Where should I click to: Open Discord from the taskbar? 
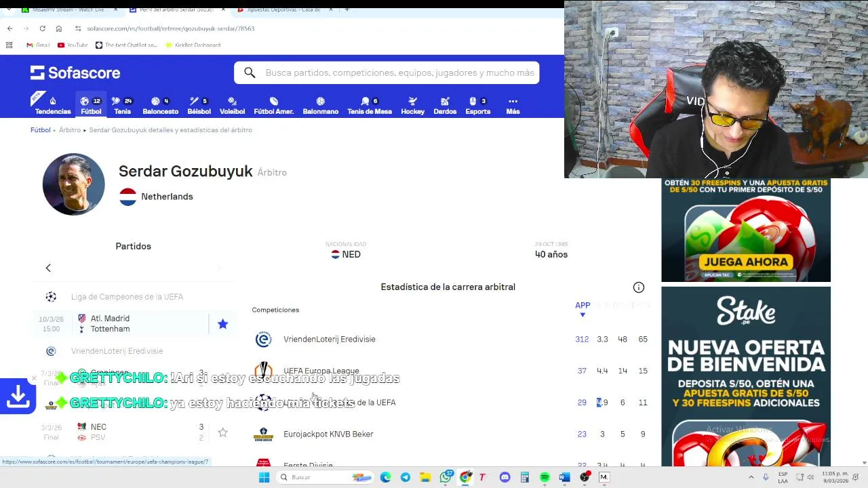click(x=505, y=477)
